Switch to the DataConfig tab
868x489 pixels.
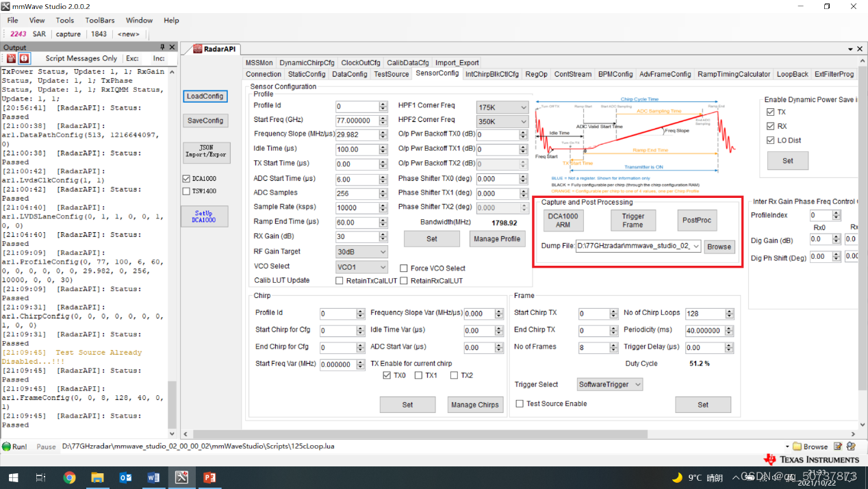click(350, 74)
